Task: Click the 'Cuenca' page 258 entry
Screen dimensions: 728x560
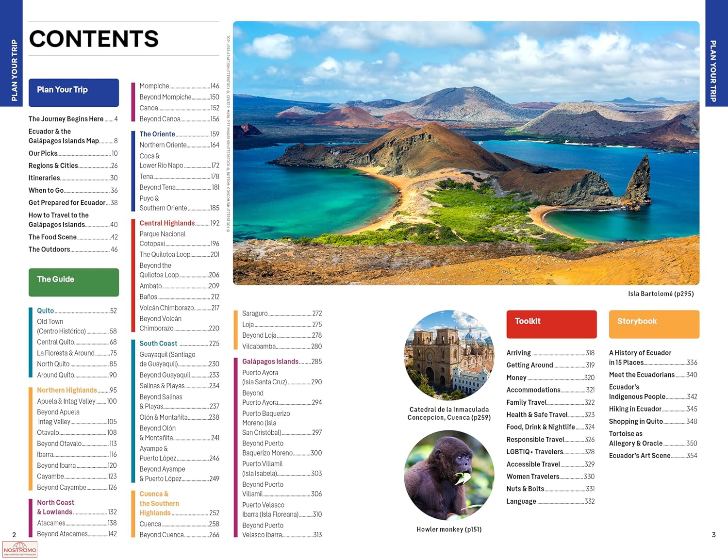Action: [x=180, y=524]
